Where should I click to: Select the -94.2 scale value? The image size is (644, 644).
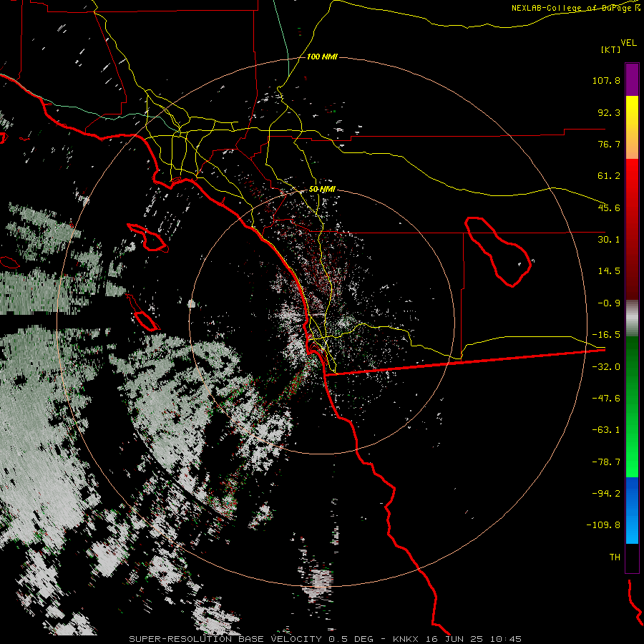(606, 493)
